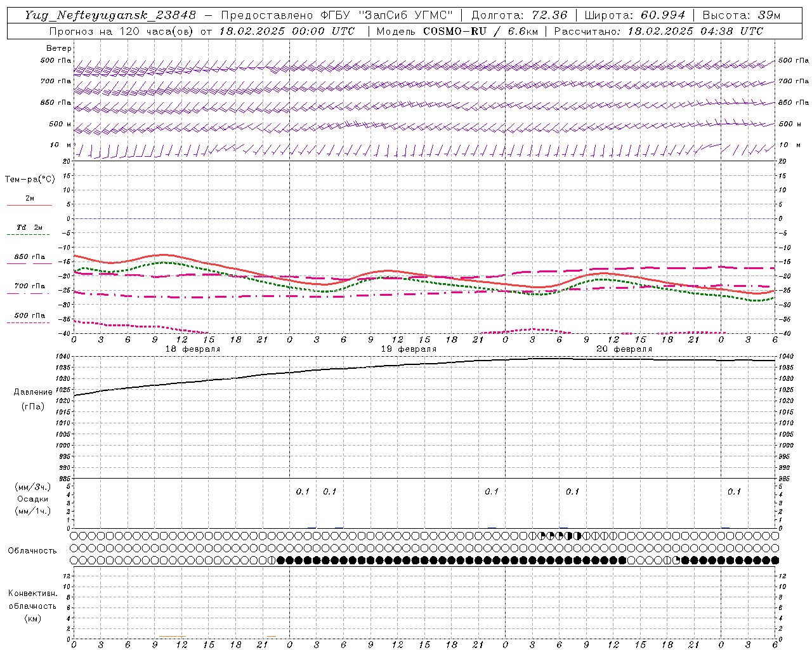Click the latitude value Широта: 60.994
Image resolution: width=812 pixels, height=650 pixels.
click(x=635, y=15)
